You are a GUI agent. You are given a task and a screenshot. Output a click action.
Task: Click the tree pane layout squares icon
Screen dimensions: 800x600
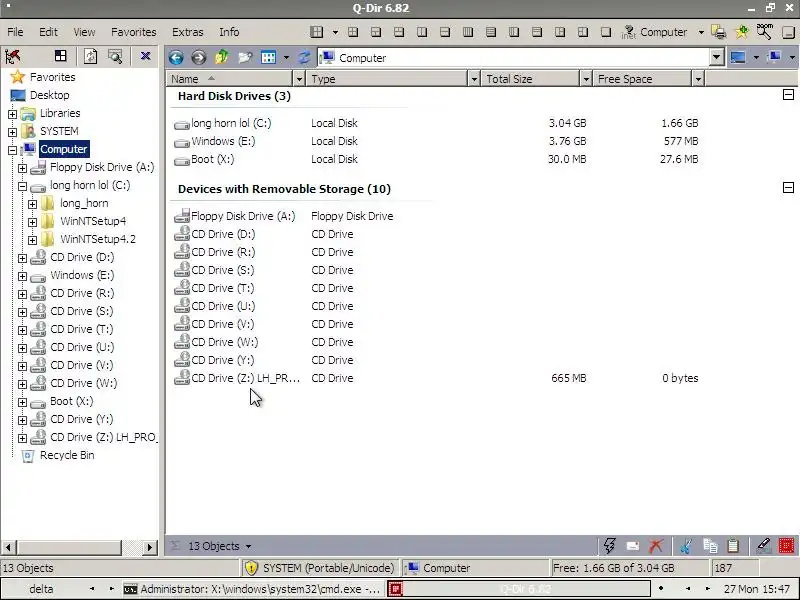pyautogui.click(x=60, y=56)
